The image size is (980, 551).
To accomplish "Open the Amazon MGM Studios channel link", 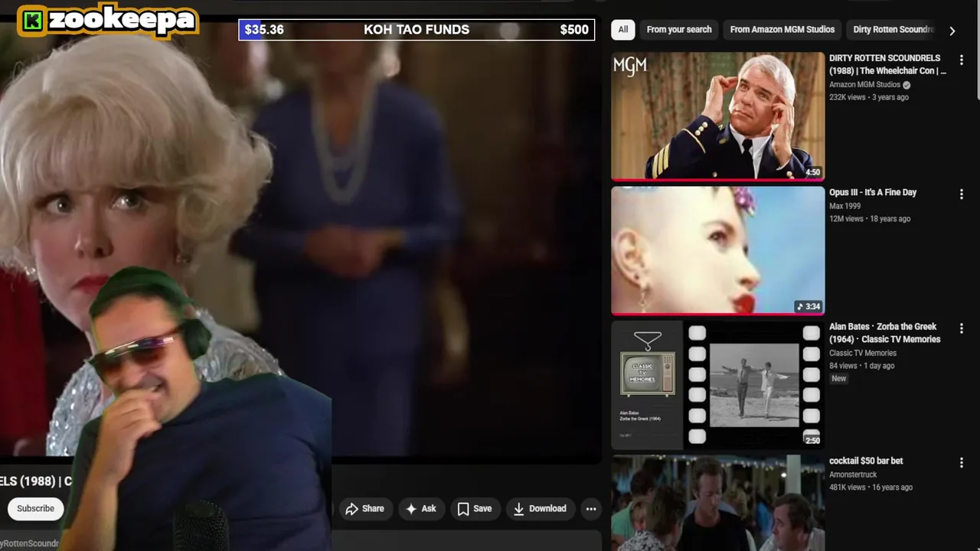I will [864, 85].
